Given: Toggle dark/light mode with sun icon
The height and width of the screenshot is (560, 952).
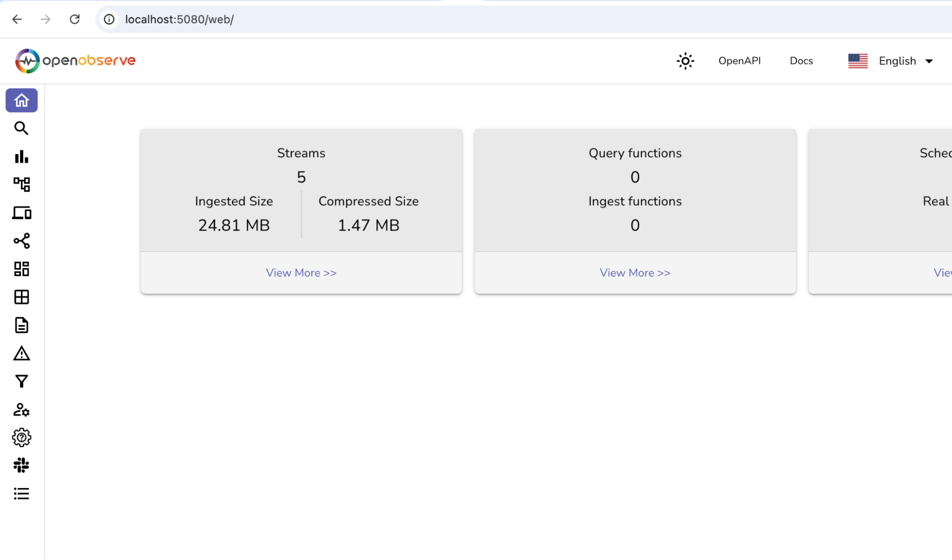Looking at the screenshot, I should coord(685,60).
